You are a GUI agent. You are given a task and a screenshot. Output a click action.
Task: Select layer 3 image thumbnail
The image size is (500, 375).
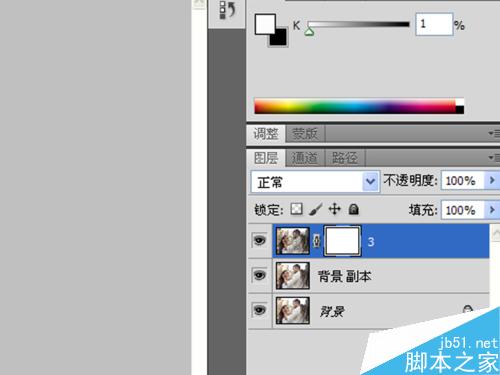[x=293, y=241]
